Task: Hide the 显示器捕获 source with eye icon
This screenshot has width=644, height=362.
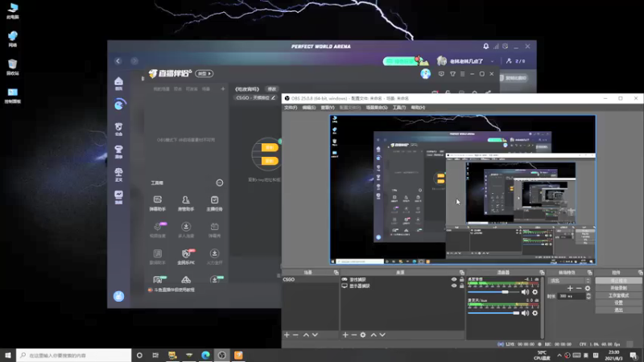Action: [454, 286]
